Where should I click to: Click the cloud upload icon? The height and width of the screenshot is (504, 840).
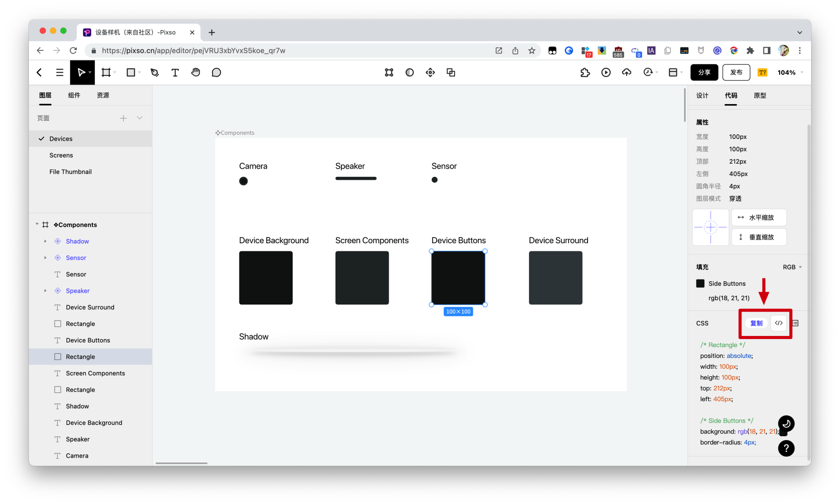click(626, 73)
